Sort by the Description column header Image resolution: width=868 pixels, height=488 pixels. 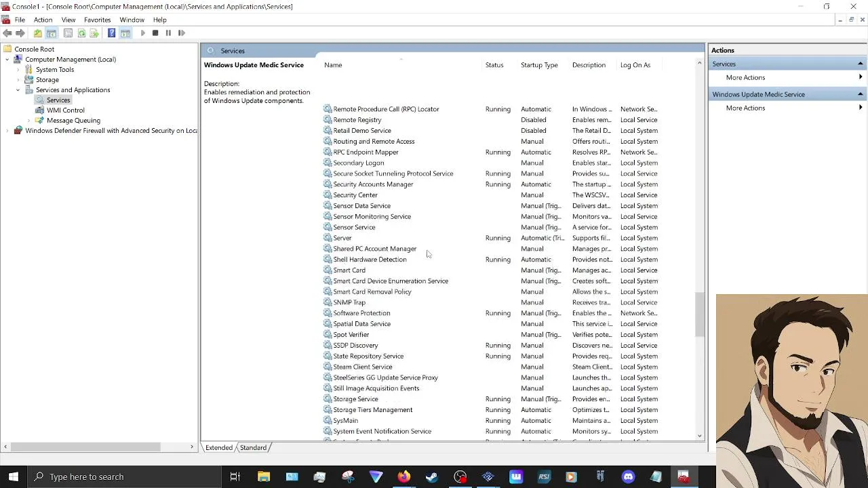point(589,65)
